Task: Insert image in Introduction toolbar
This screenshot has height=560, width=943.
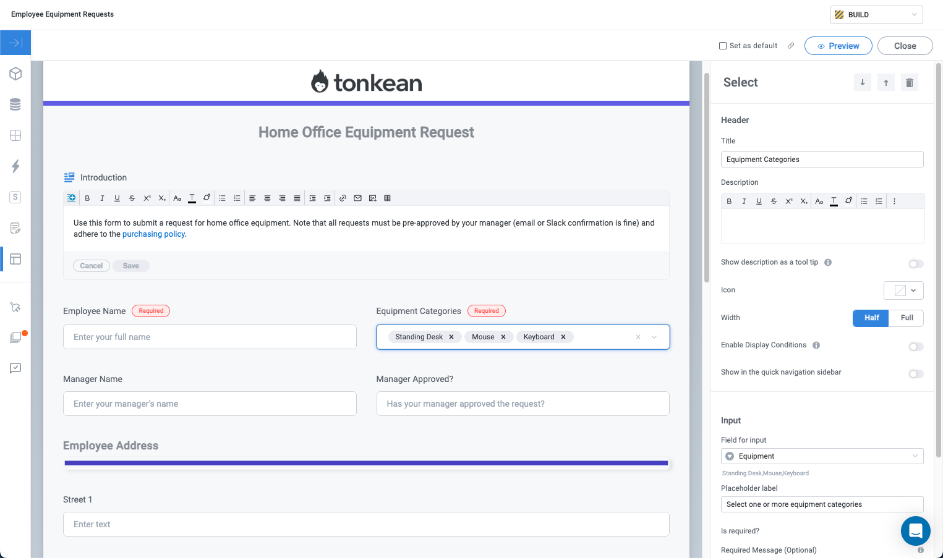Action: [x=372, y=198]
